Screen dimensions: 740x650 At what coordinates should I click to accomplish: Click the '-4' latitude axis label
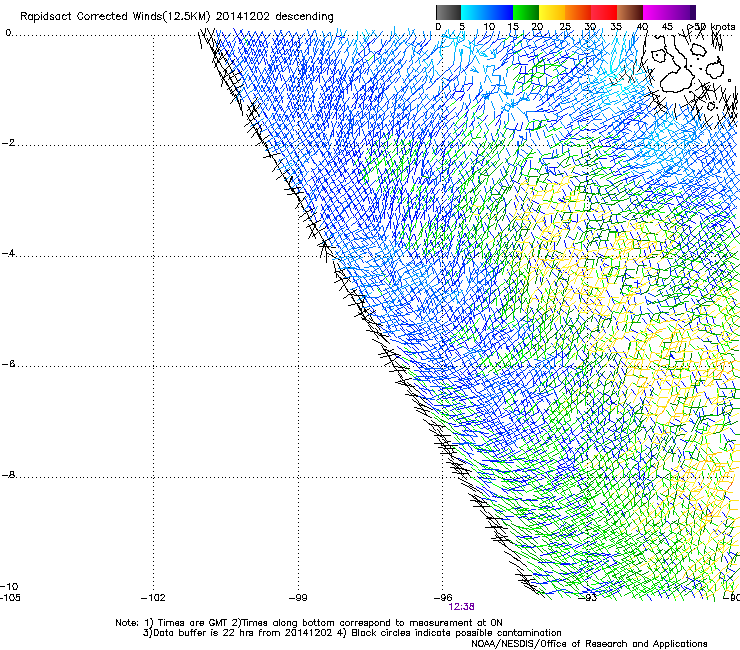click(x=8, y=253)
